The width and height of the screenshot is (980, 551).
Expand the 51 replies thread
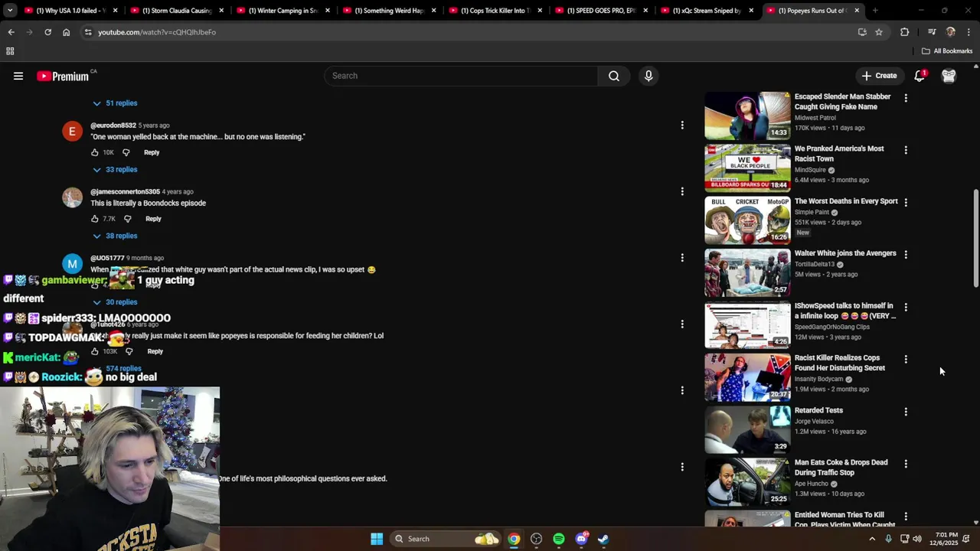click(115, 103)
